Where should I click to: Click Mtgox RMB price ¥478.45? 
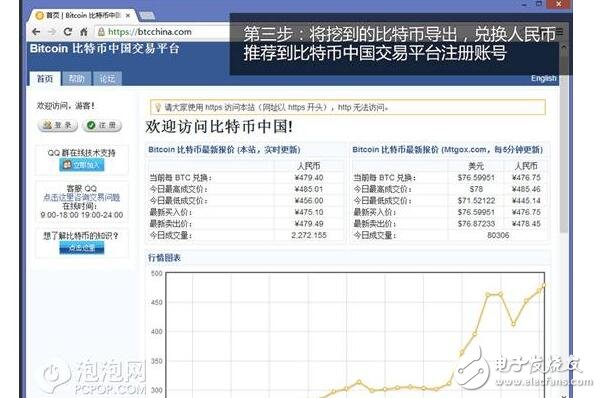(x=526, y=224)
